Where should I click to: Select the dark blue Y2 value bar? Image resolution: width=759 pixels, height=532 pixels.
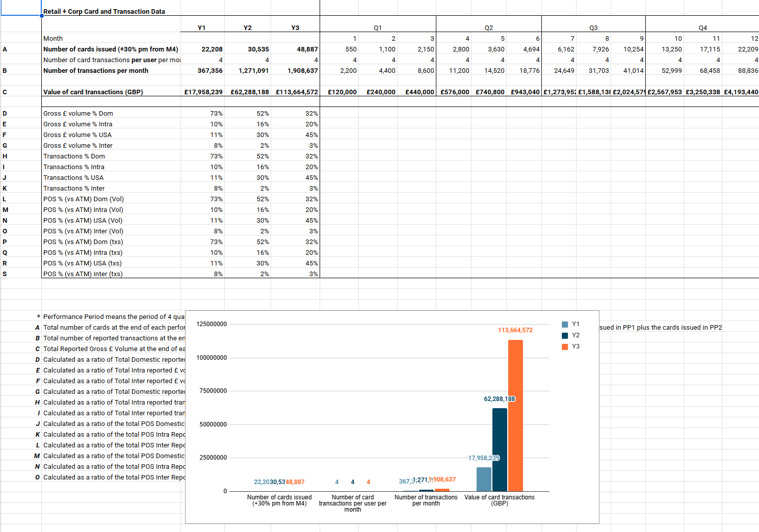500,449
